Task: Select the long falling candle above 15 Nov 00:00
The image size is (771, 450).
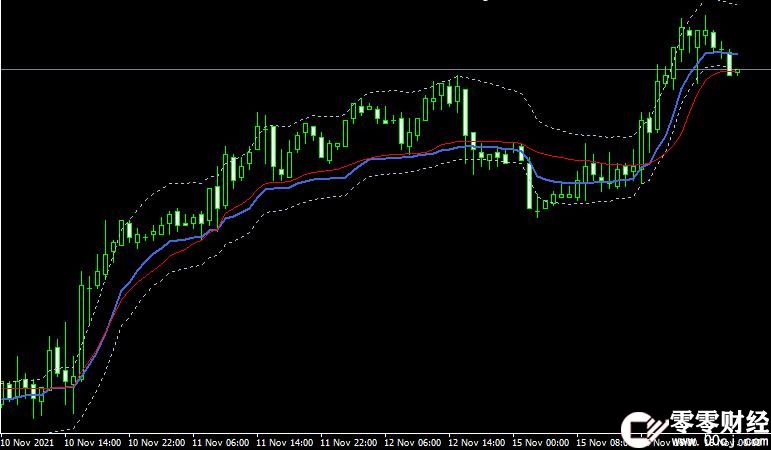Action: [530, 185]
